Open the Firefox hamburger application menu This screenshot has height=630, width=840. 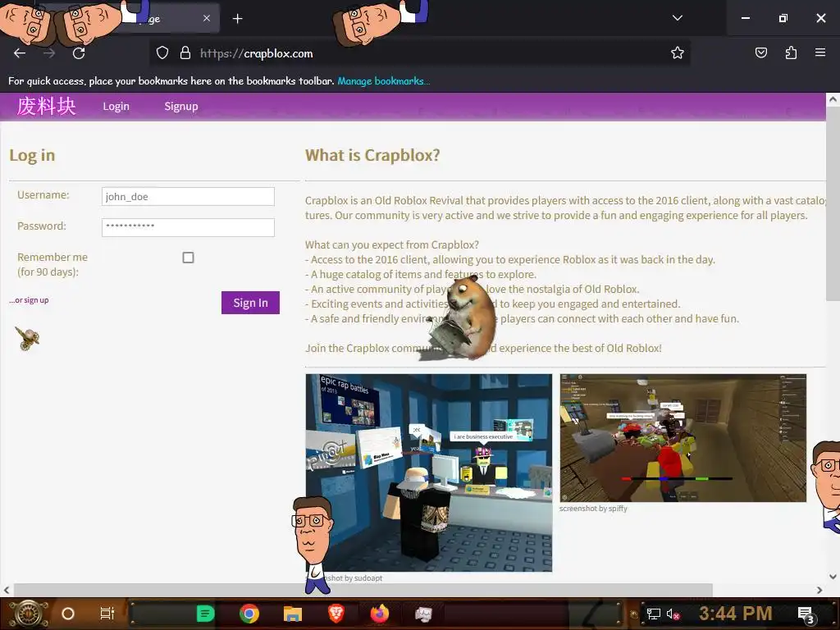820,52
